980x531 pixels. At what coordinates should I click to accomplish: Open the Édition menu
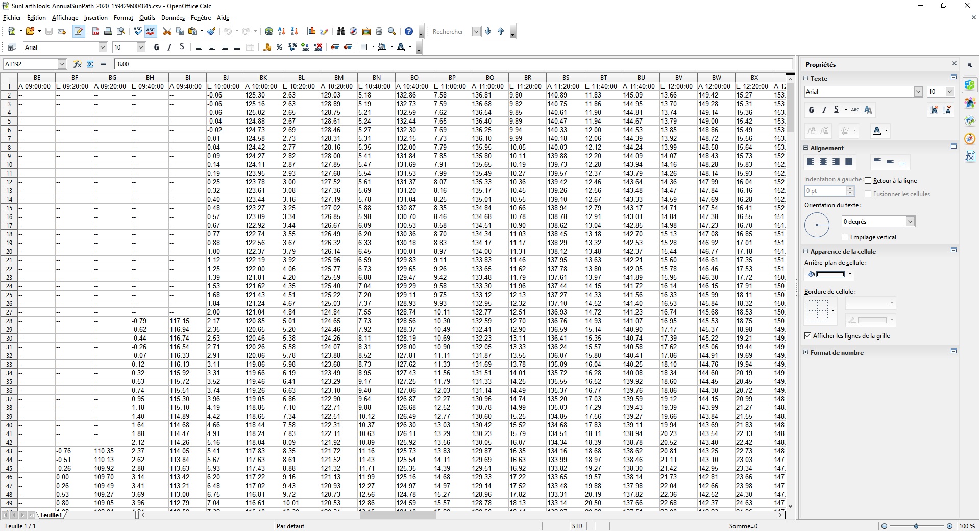coord(37,17)
